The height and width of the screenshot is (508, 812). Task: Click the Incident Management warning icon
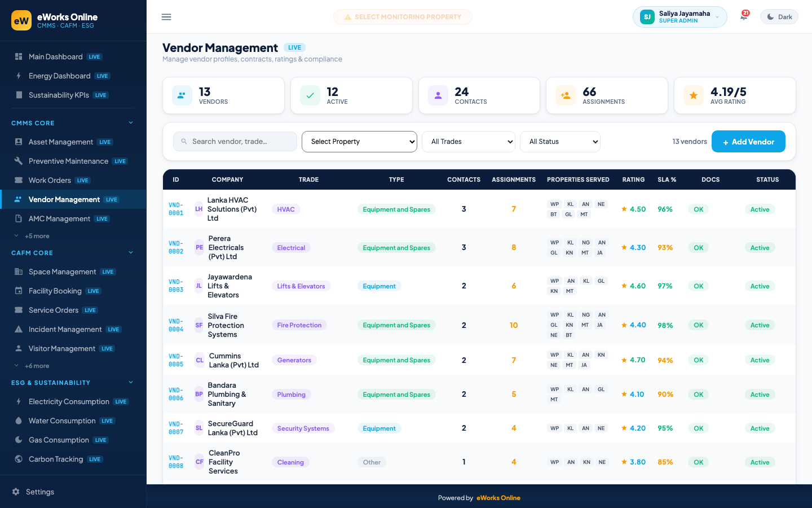pyautogui.click(x=19, y=329)
